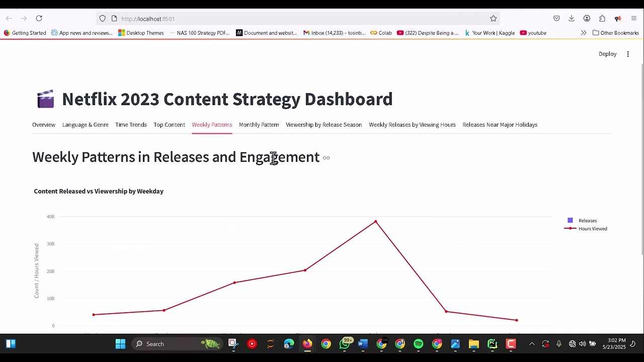644x362 pixels.
Task: Open the Streamlit three-dot main menu
Action: (628, 54)
